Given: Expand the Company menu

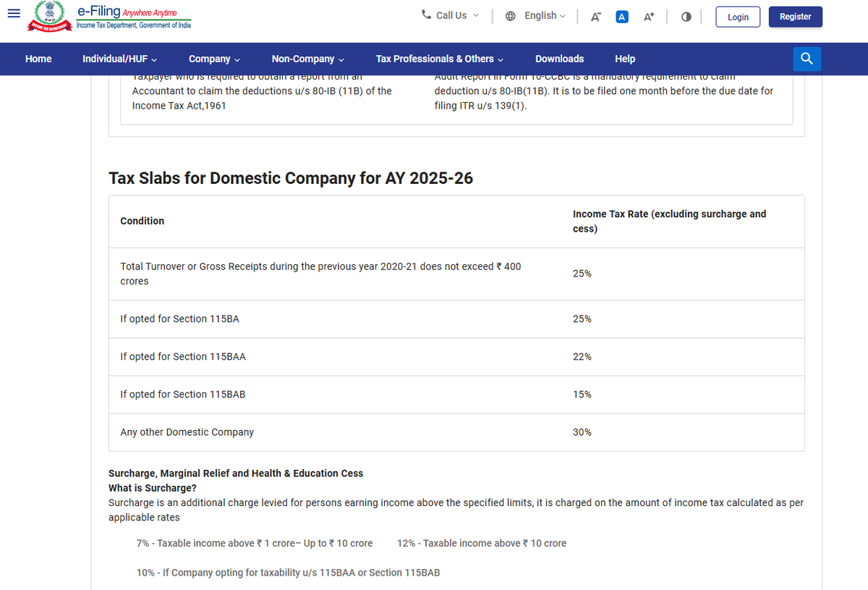Looking at the screenshot, I should click(214, 59).
